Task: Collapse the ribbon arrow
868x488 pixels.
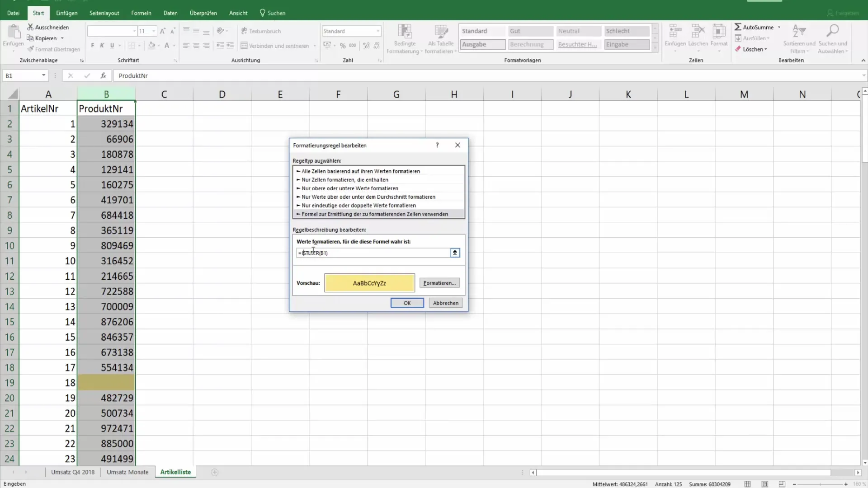Action: click(x=863, y=60)
